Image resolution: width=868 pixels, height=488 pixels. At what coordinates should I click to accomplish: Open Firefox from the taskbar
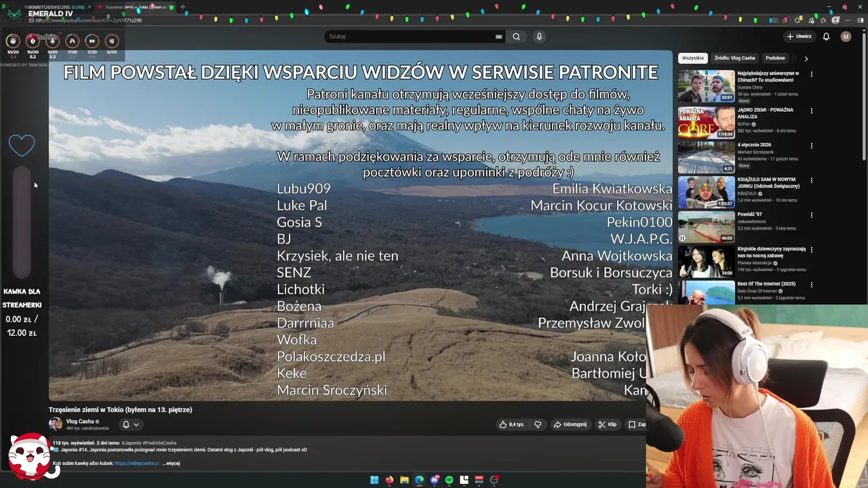point(389,480)
